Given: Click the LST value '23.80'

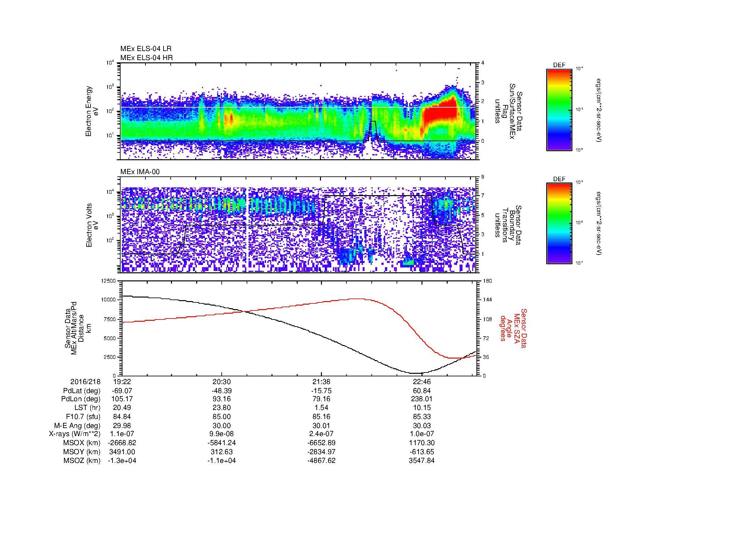Looking at the screenshot, I should (x=222, y=408).
